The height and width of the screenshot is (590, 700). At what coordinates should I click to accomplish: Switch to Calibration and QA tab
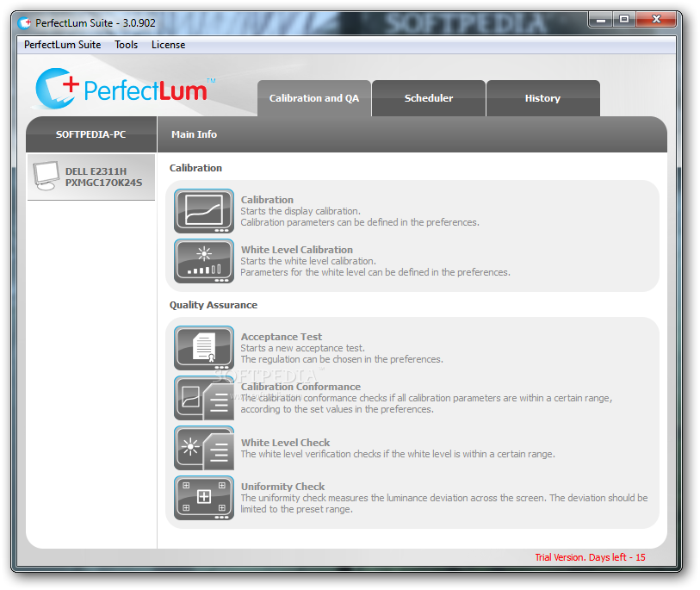click(314, 98)
